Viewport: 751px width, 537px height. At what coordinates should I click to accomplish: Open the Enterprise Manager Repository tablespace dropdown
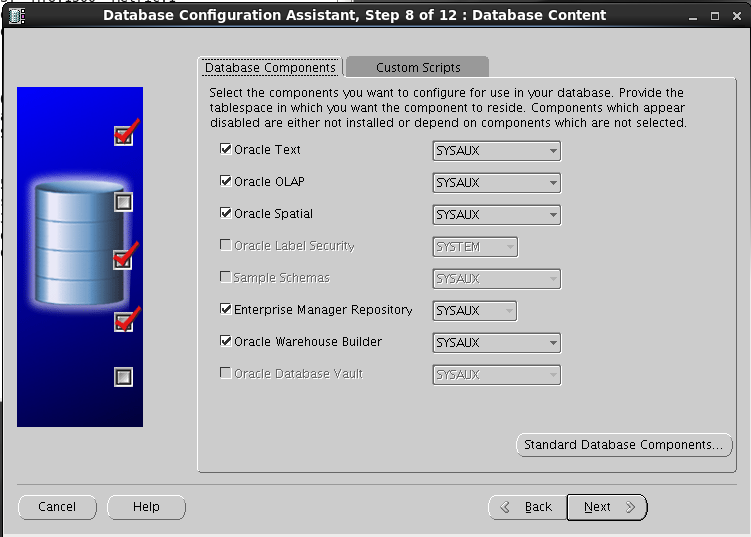tap(475, 311)
